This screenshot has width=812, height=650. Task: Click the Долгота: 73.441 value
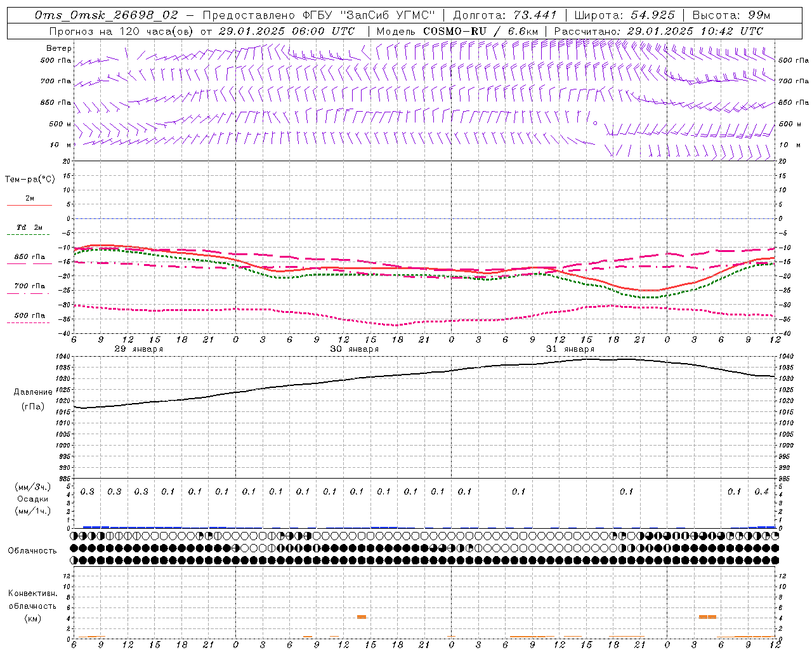click(x=505, y=15)
